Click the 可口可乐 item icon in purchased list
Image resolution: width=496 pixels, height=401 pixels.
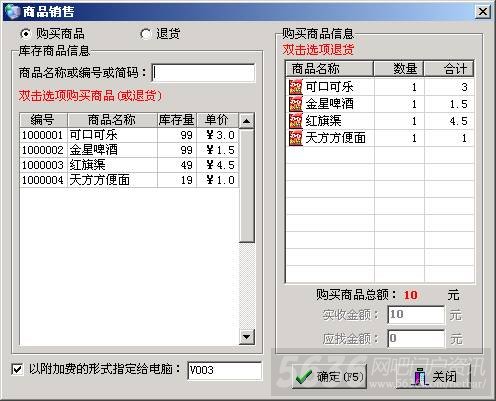point(296,87)
